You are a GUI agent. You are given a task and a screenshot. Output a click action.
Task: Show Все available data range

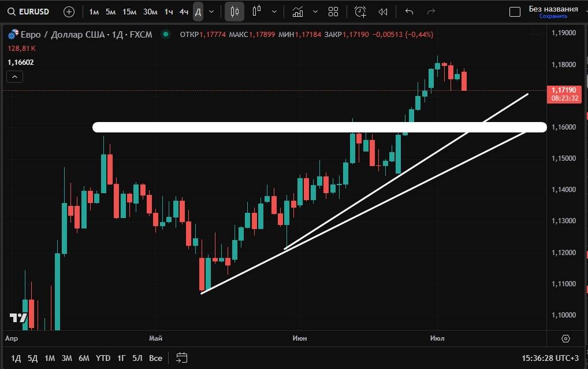tap(155, 358)
